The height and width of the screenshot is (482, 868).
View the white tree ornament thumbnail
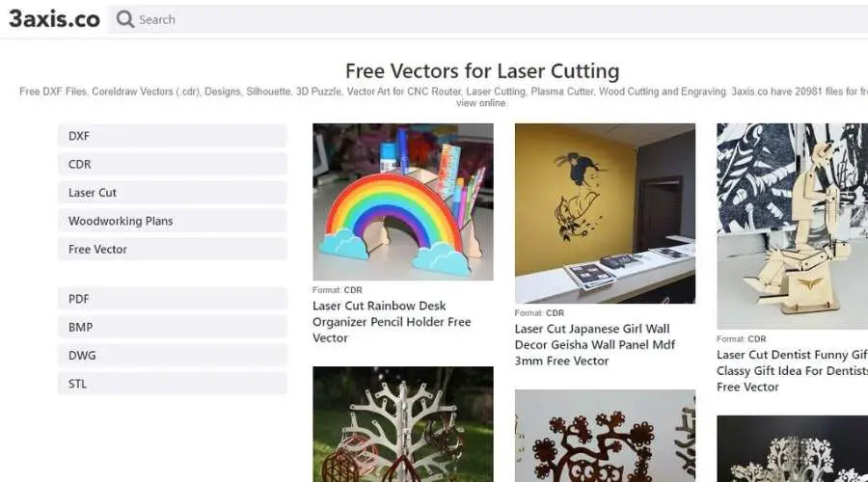click(403, 424)
